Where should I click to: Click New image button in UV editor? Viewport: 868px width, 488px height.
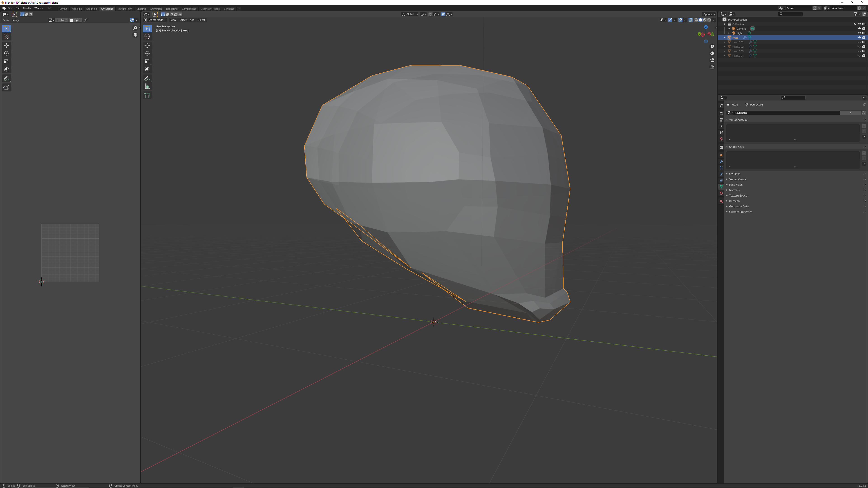tap(62, 20)
